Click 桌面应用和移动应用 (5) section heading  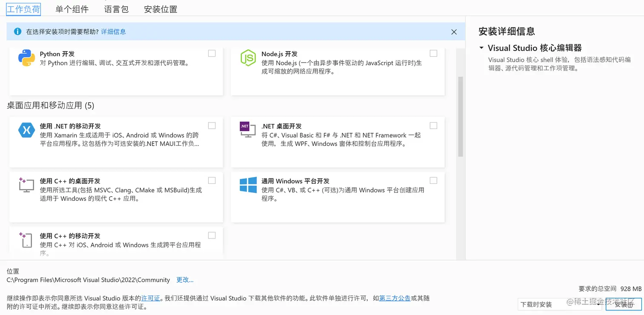tap(51, 106)
